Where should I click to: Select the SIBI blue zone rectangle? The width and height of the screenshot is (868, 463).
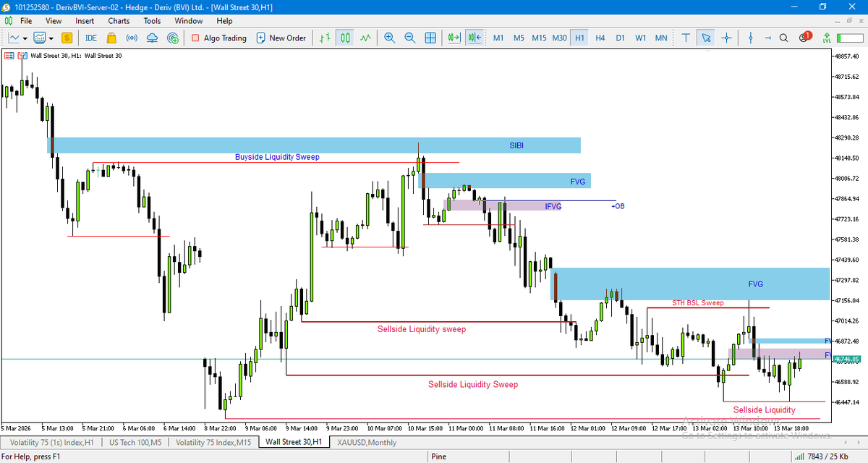click(x=314, y=145)
